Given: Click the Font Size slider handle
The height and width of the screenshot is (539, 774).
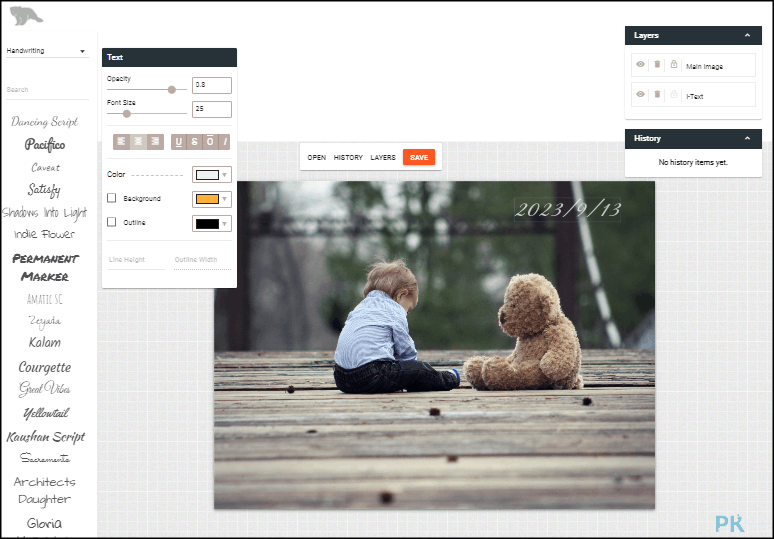Looking at the screenshot, I should coord(127,114).
